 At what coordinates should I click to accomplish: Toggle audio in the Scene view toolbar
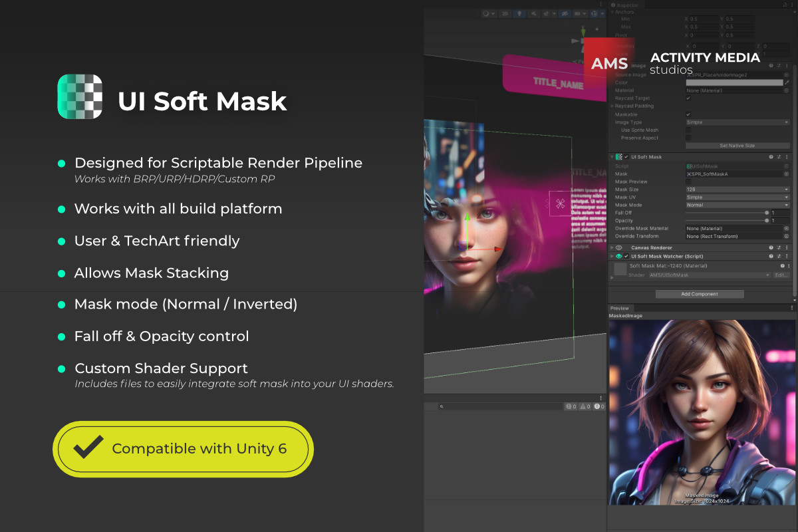click(534, 13)
